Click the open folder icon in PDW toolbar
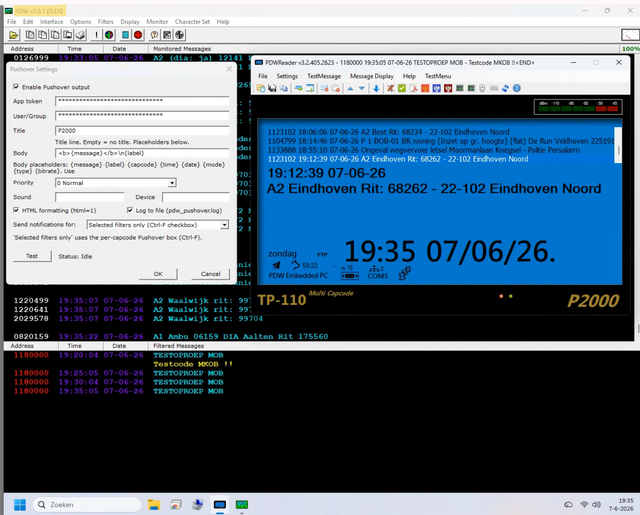 (14, 35)
